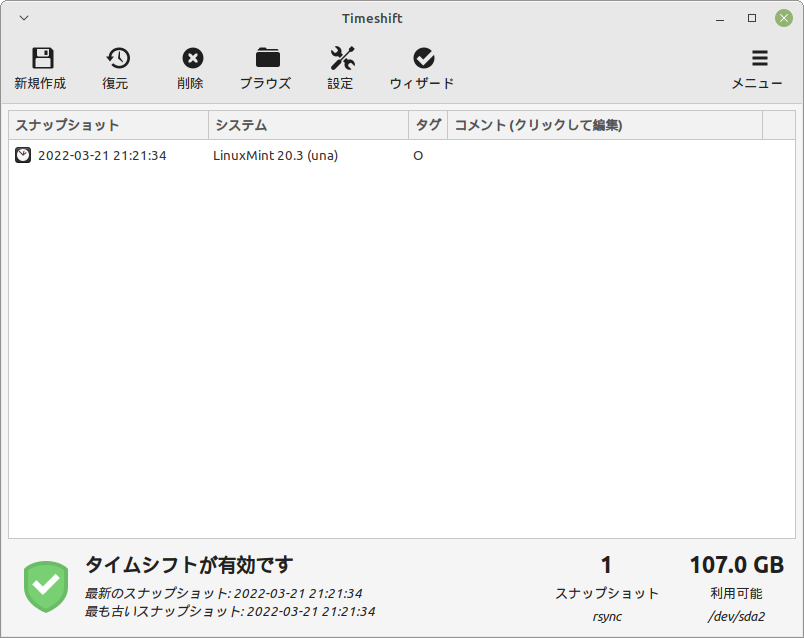
Task: Click the 最新のスナップショット date line
Action: (224, 593)
